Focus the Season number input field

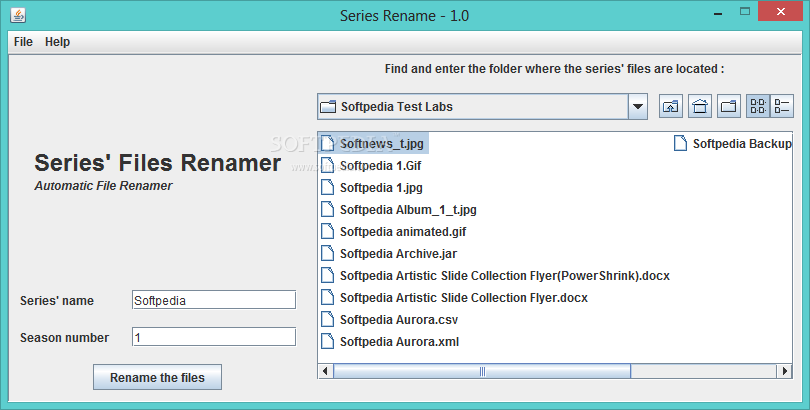[214, 337]
